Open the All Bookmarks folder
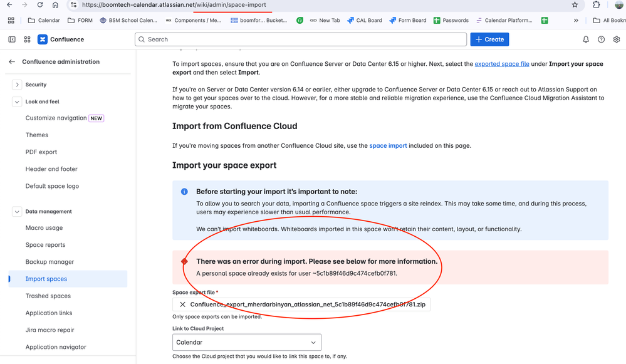Image resolution: width=626 pixels, height=364 pixels. coord(610,20)
